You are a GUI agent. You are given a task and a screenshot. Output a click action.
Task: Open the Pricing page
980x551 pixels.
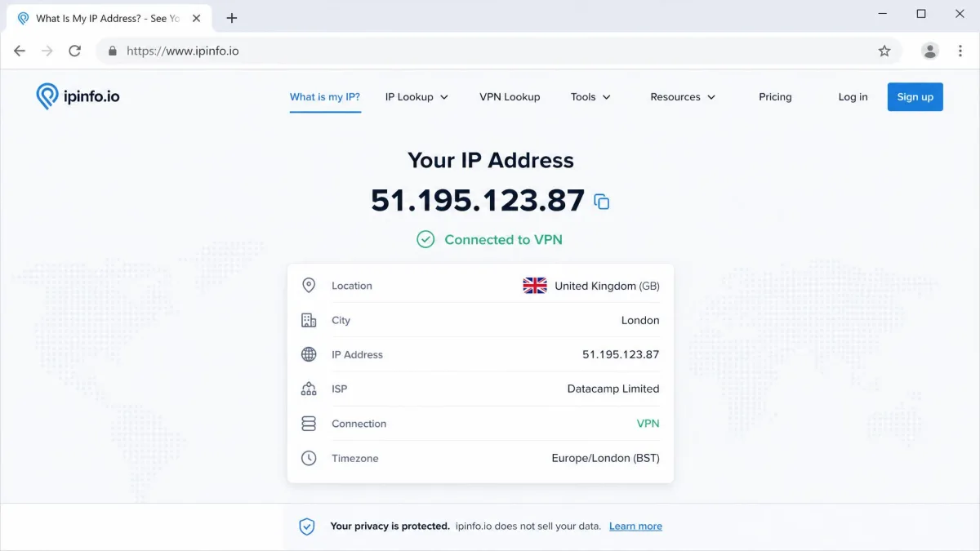pos(775,96)
